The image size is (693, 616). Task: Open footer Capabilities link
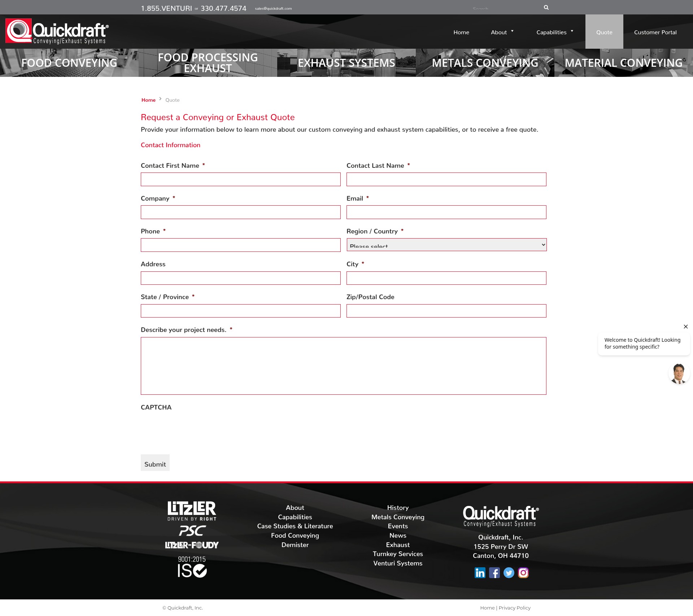(295, 517)
